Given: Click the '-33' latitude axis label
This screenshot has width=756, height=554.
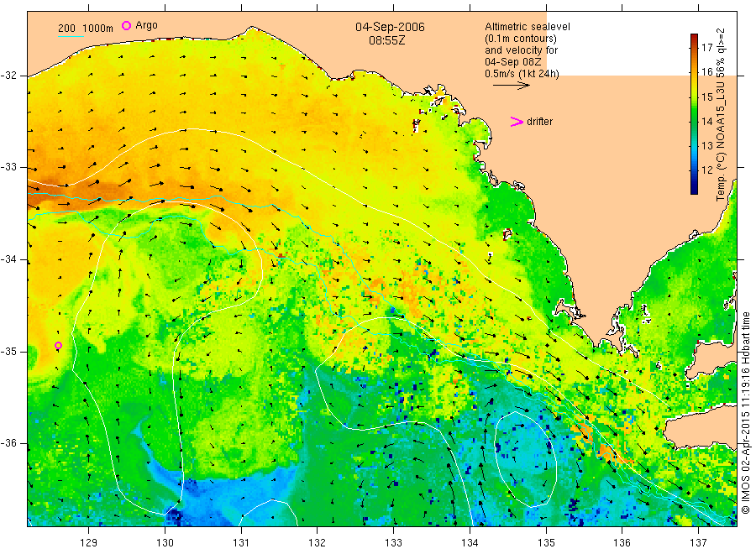Looking at the screenshot, I should tap(8, 168).
